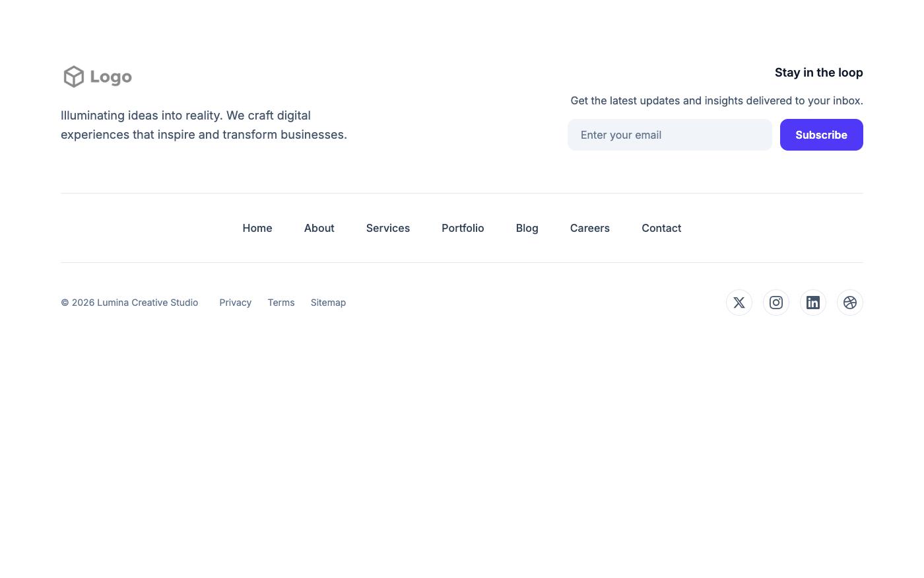924x578 pixels.
Task: Open the About footer link
Action: pos(319,228)
